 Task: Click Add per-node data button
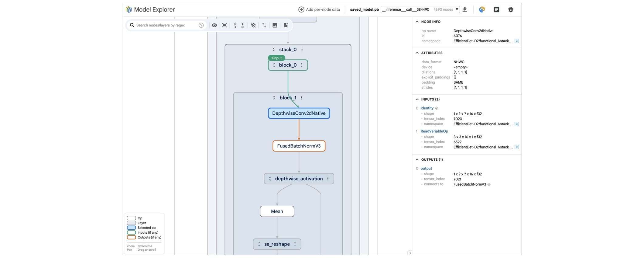[319, 9]
